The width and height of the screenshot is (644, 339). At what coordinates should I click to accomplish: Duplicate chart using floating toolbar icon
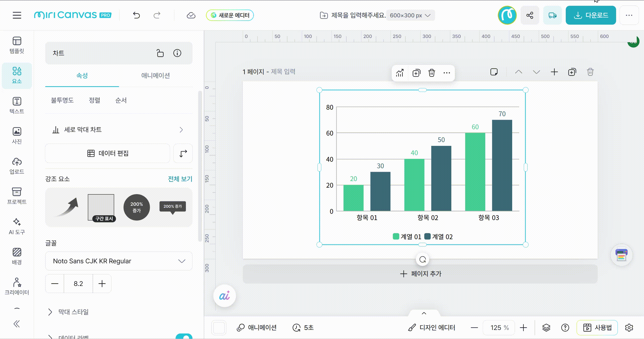tap(416, 73)
